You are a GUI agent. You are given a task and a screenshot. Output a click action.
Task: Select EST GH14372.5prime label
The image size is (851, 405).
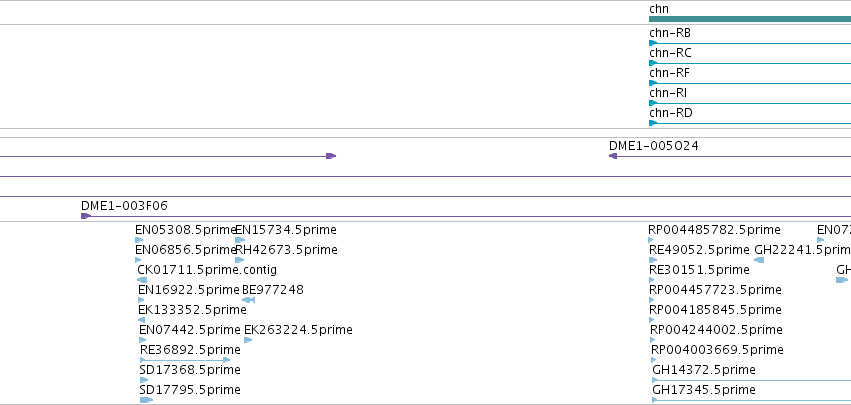[704, 370]
